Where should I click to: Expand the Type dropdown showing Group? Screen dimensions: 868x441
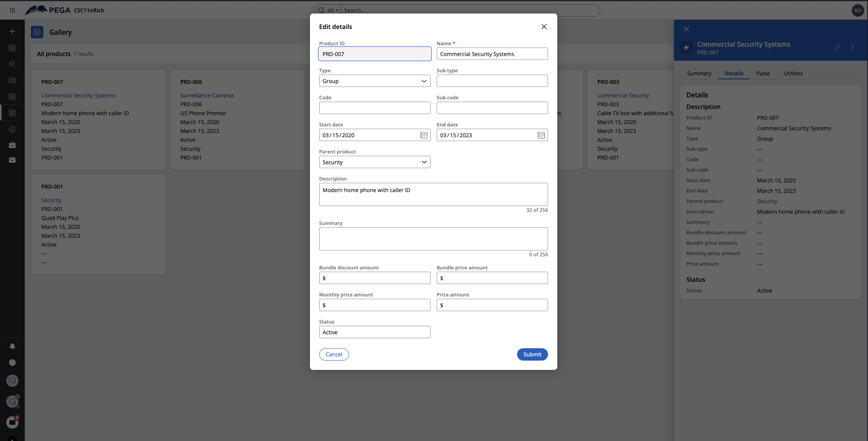pyautogui.click(x=374, y=81)
